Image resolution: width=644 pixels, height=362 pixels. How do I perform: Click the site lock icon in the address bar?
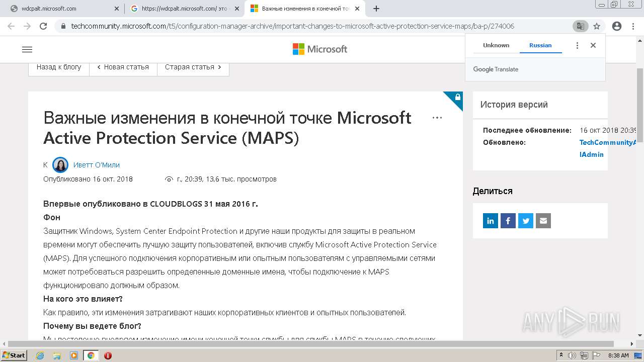tap(63, 26)
